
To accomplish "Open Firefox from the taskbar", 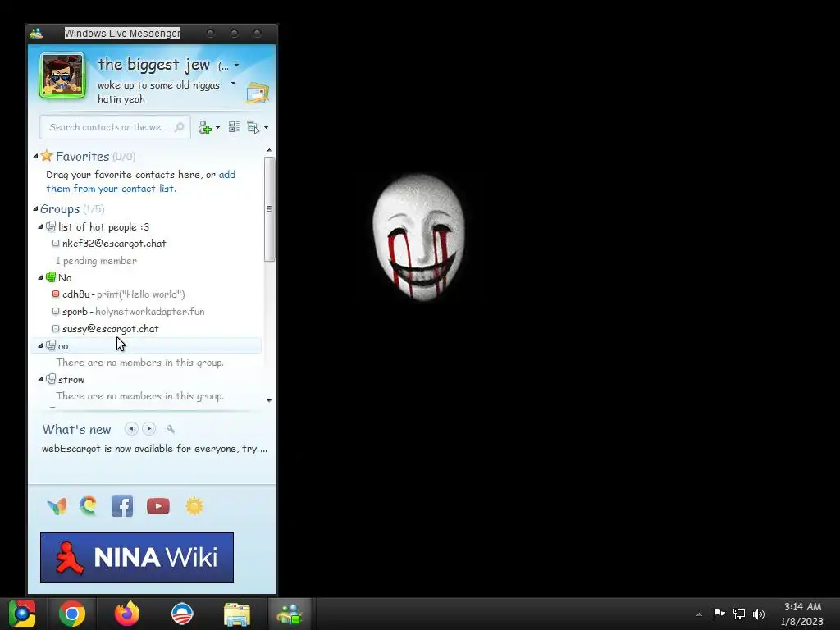I will pyautogui.click(x=127, y=614).
